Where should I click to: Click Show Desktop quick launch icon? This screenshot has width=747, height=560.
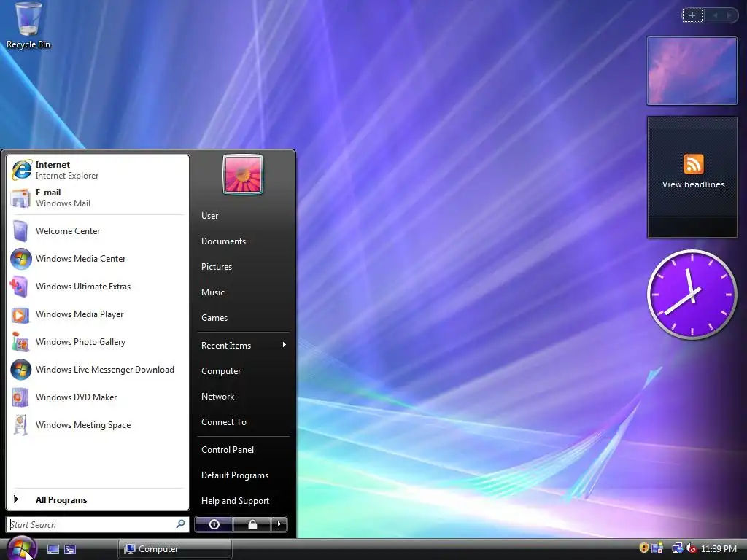coord(53,549)
